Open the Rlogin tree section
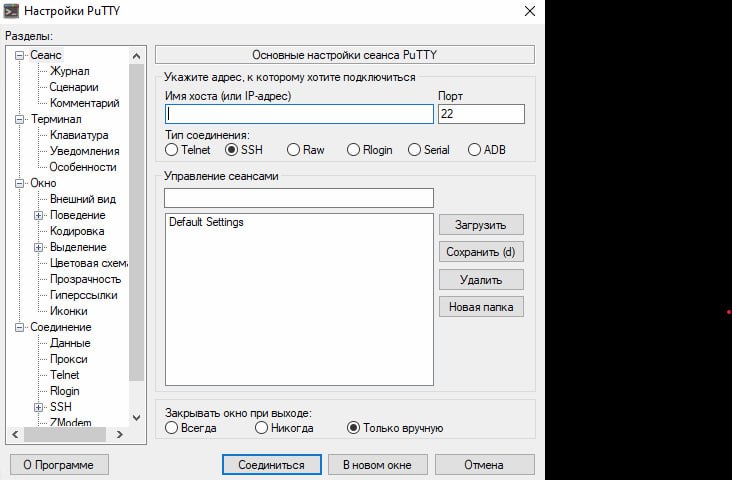Image resolution: width=732 pixels, height=480 pixels. [x=64, y=391]
